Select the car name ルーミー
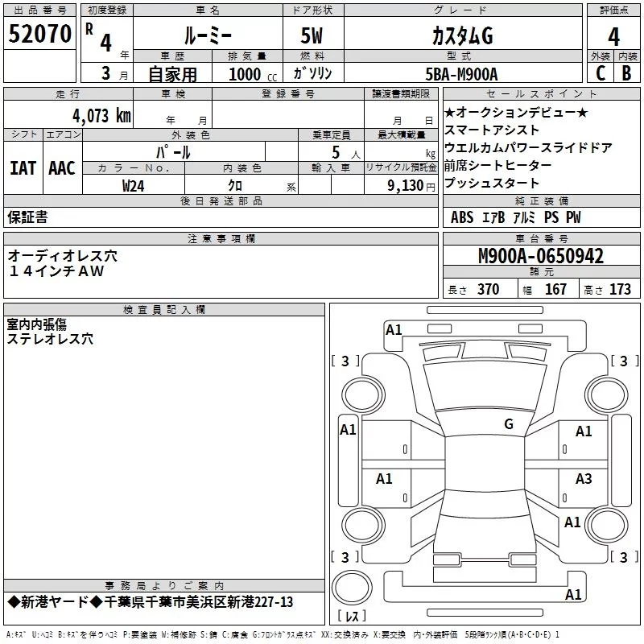Viewport: 644px width, 644px height. [x=208, y=35]
